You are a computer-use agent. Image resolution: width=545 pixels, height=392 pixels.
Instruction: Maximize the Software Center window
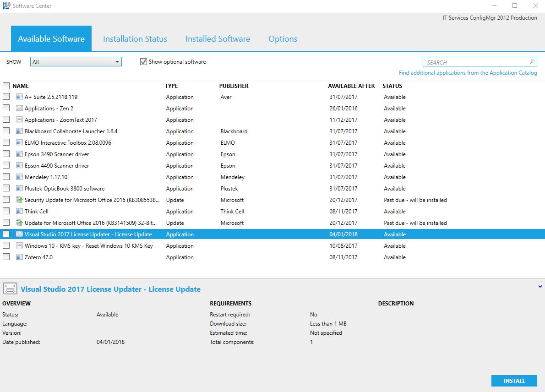[515, 5]
